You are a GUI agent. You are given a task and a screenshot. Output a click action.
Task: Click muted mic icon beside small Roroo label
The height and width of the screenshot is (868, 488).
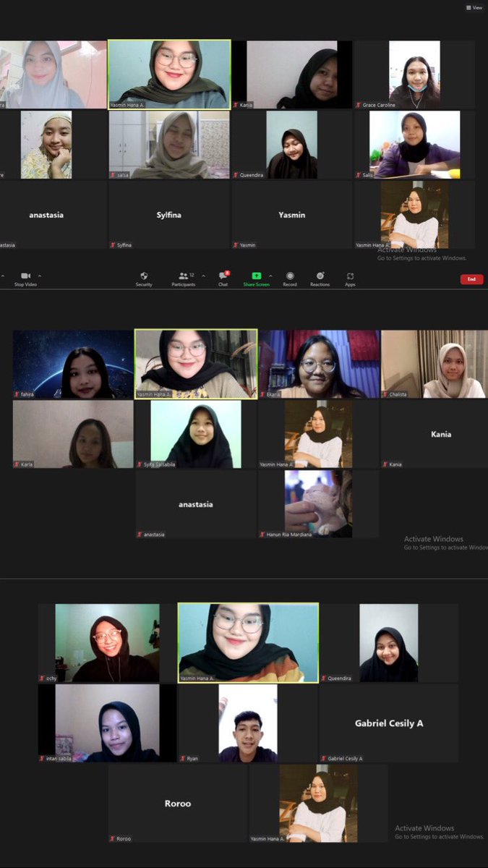pyautogui.click(x=112, y=839)
